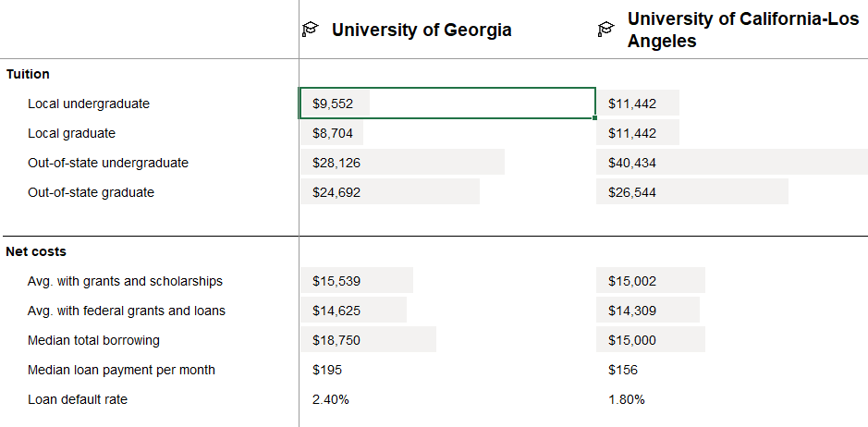Click the Loan default rate row label
868x427 pixels.
[78, 399]
